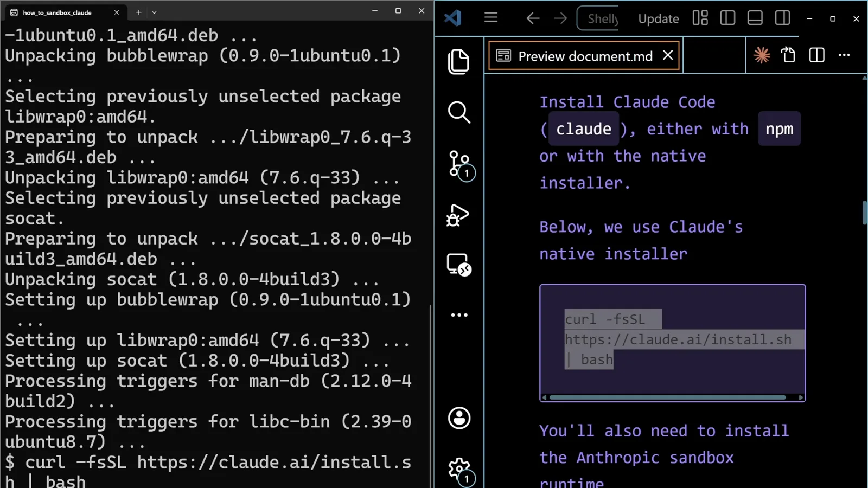Viewport: 868px width, 488px height.
Task: Click the 'curl -fsSL' line in code block
Action: [x=605, y=319]
